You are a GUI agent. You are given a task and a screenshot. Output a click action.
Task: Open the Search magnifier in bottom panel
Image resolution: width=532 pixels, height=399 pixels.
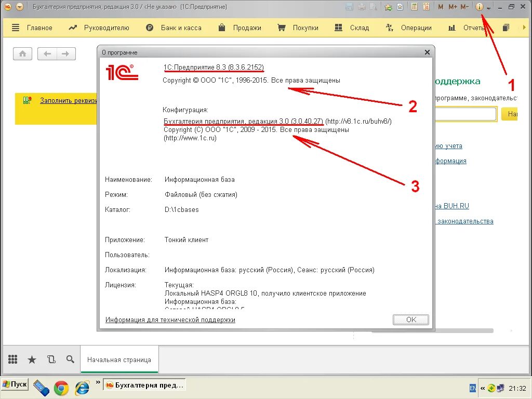(x=70, y=360)
